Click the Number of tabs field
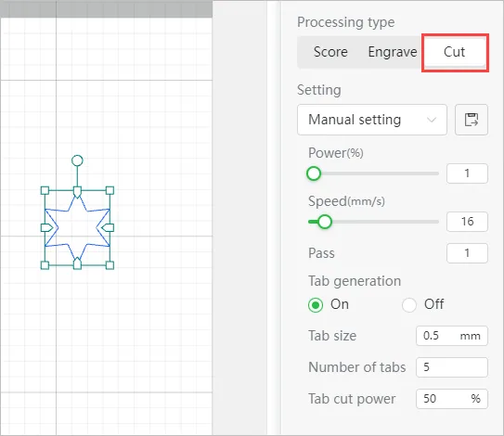This screenshot has height=436, width=504. (452, 367)
